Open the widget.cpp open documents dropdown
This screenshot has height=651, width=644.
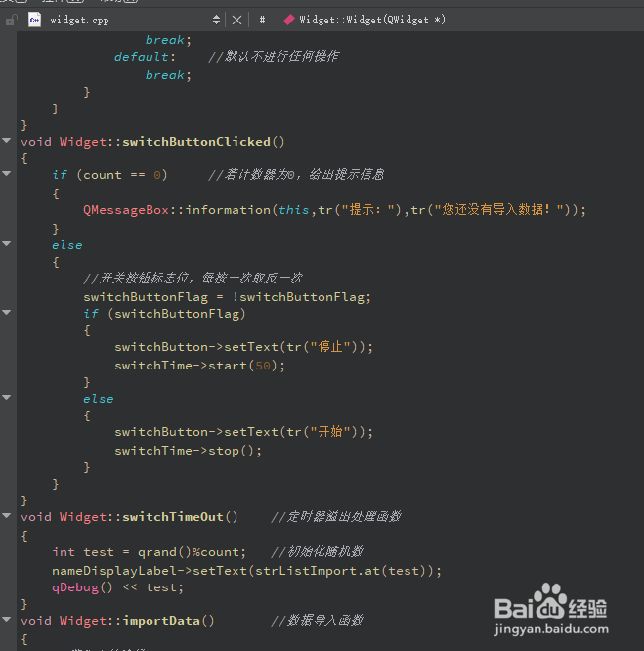coord(216,20)
